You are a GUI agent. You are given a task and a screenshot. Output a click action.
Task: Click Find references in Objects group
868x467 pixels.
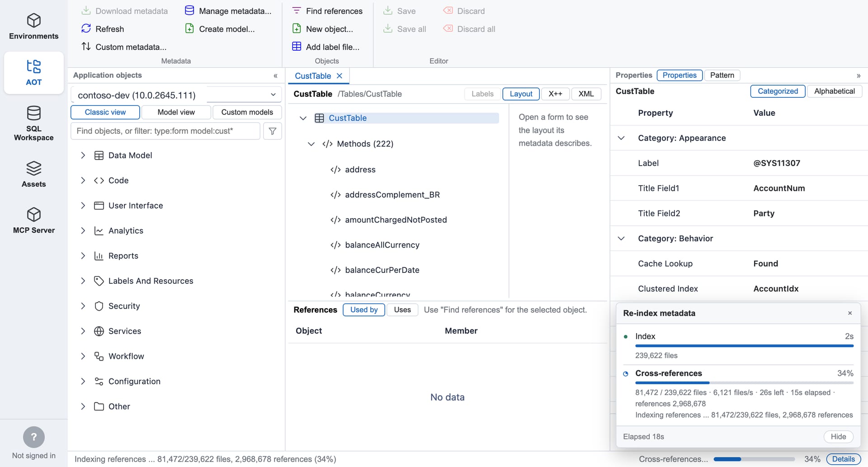pyautogui.click(x=327, y=11)
